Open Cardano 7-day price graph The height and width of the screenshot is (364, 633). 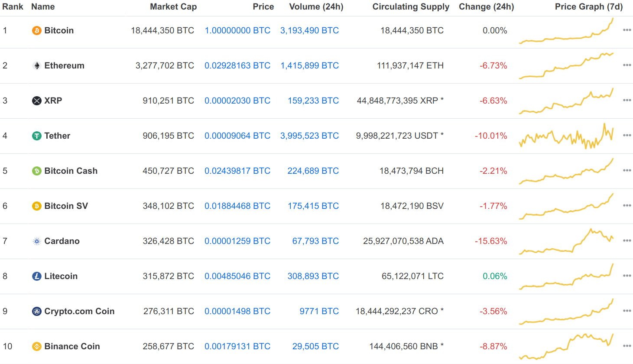point(566,241)
